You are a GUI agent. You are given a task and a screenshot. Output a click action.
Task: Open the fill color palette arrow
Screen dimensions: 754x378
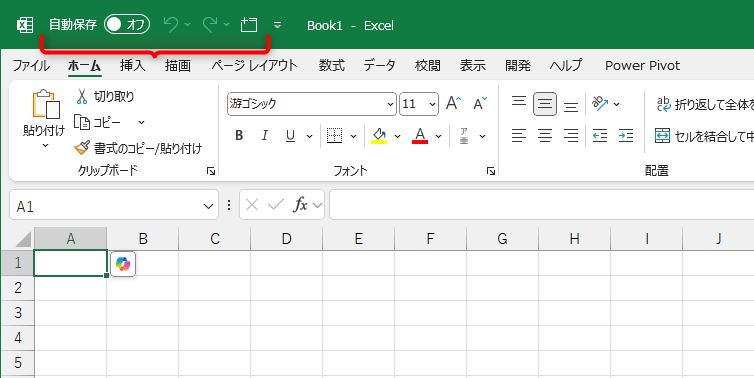[x=397, y=137]
